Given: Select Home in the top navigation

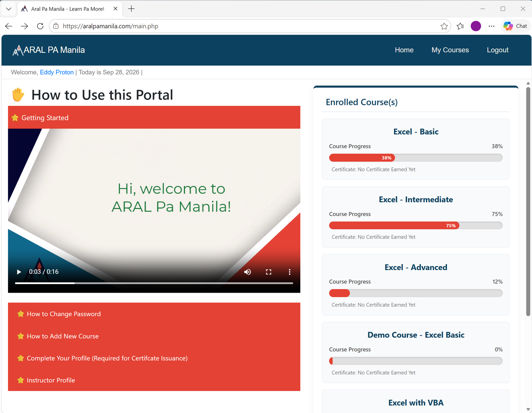Looking at the screenshot, I should pos(404,50).
